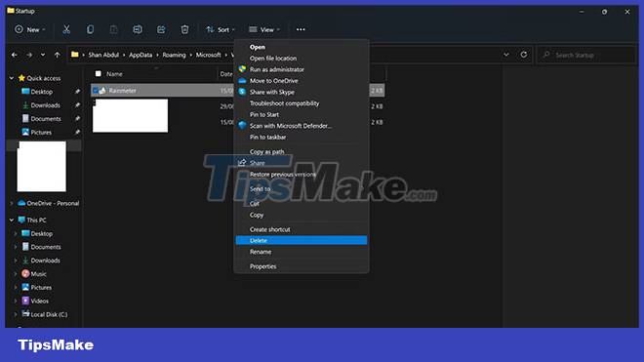This screenshot has height=362, width=644.
Task: Collapse the Quick access tree
Action: [x=12, y=78]
